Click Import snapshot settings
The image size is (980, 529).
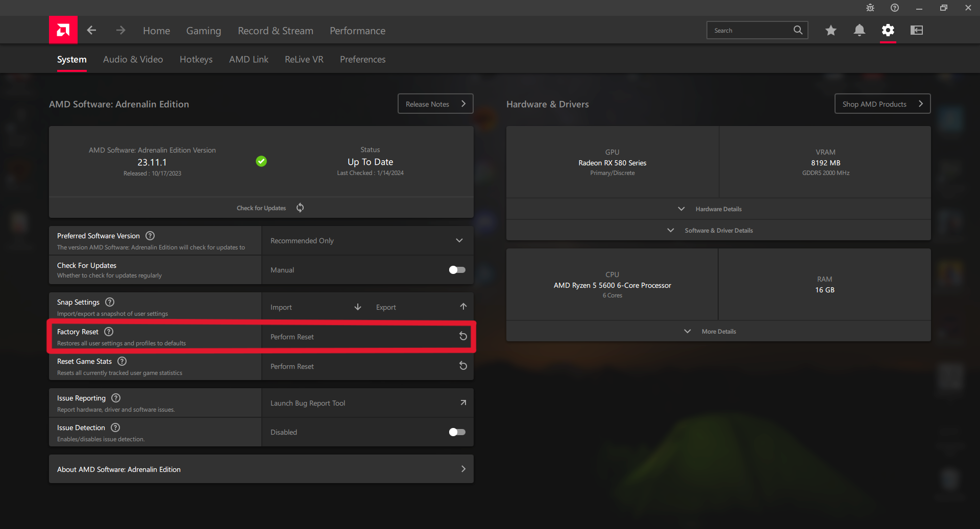281,307
